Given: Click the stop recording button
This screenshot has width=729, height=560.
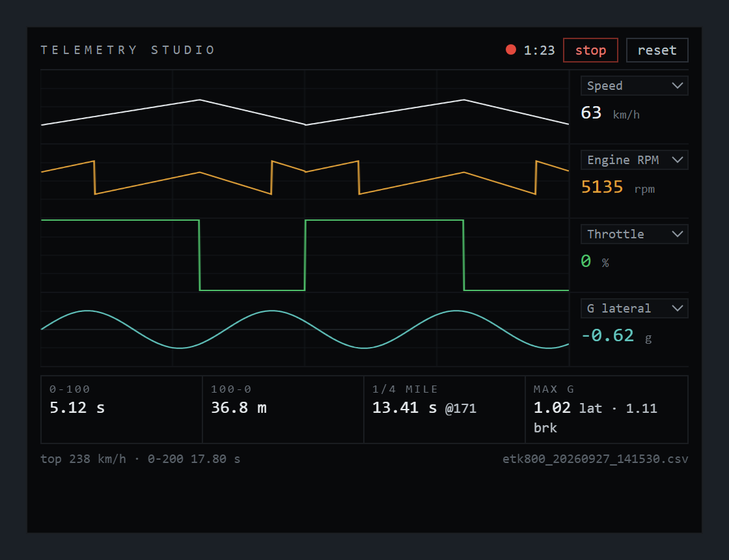Looking at the screenshot, I should tap(590, 49).
